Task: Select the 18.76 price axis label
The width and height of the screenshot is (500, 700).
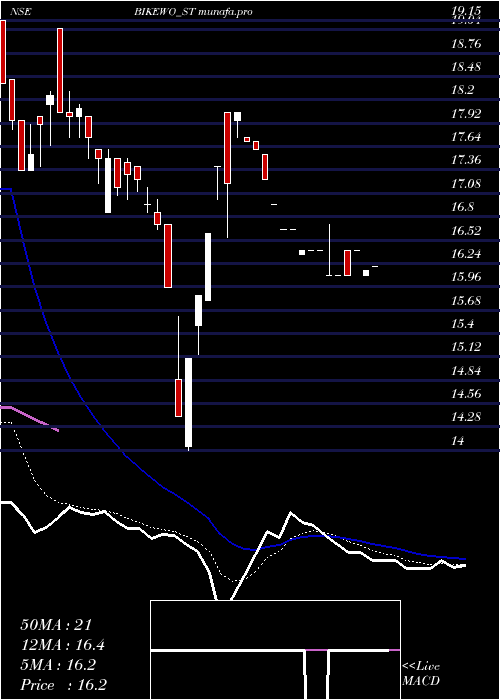Action: coord(466,44)
